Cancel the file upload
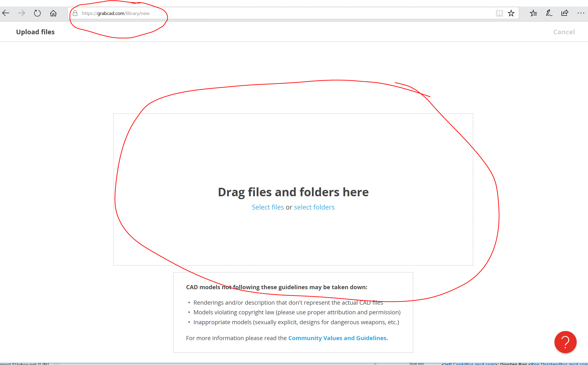Screen dimensions: 588x365 [564, 32]
